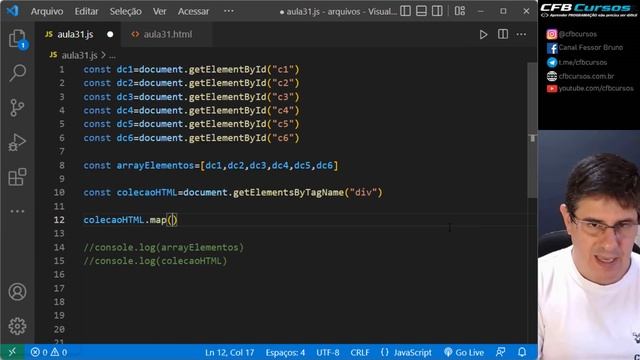Change end of line sequence CRLF
This screenshot has width=640, height=360.
pyautogui.click(x=360, y=352)
